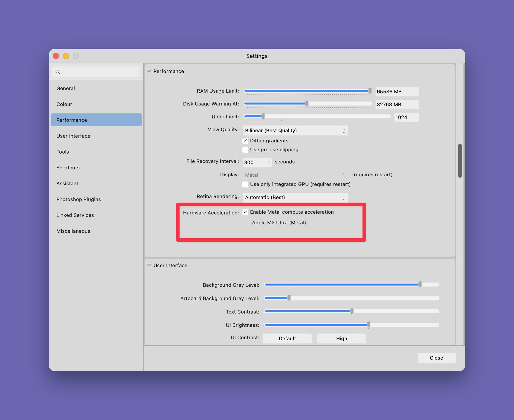514x420 pixels.
Task: Edit the Undo Limit 1024 field
Action: coord(407,117)
